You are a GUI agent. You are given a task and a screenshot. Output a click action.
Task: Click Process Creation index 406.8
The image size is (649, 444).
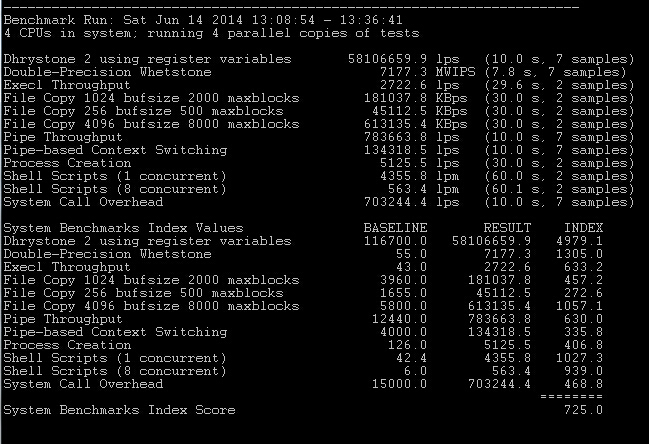coord(584,346)
